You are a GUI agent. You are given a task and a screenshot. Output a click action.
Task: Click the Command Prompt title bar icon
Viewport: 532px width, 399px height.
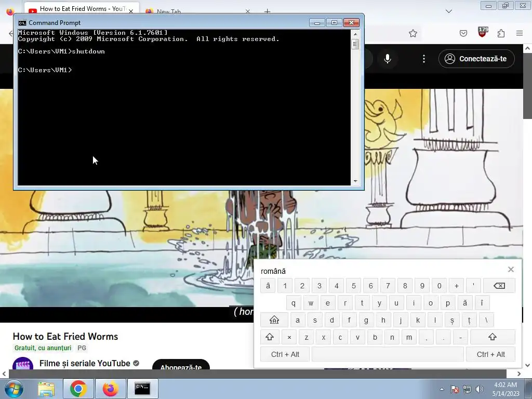[22, 23]
